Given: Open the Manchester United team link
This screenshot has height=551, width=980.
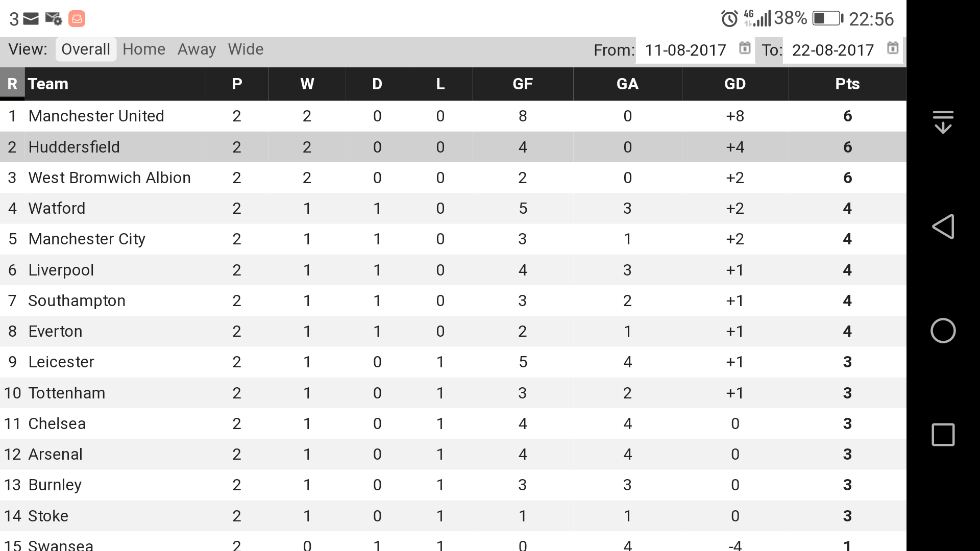Looking at the screenshot, I should [x=96, y=116].
